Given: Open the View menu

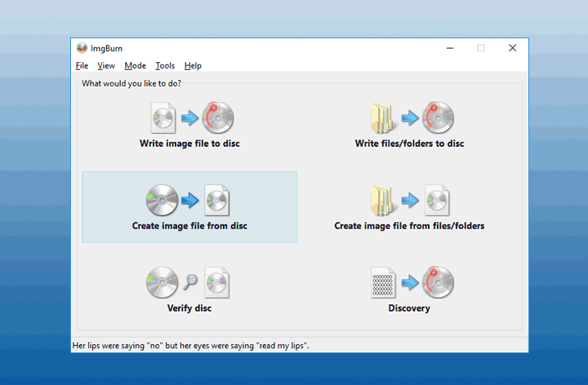Looking at the screenshot, I should pyautogui.click(x=106, y=66).
